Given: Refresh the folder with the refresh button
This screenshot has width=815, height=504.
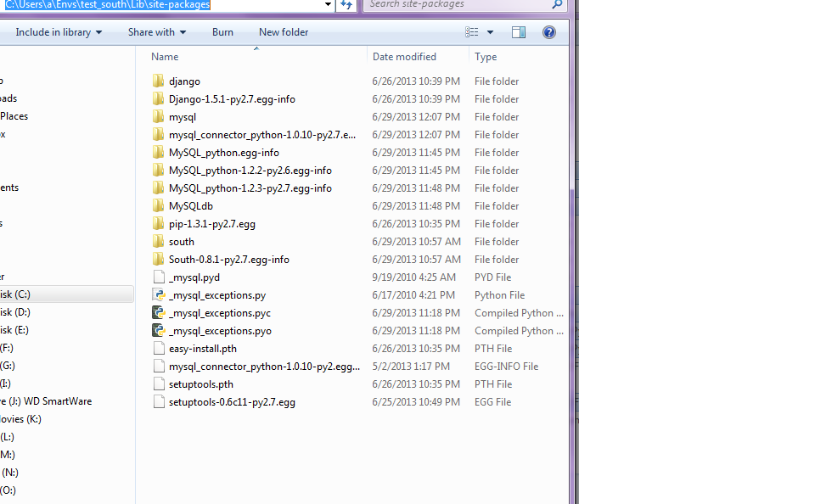Looking at the screenshot, I should (x=346, y=4).
